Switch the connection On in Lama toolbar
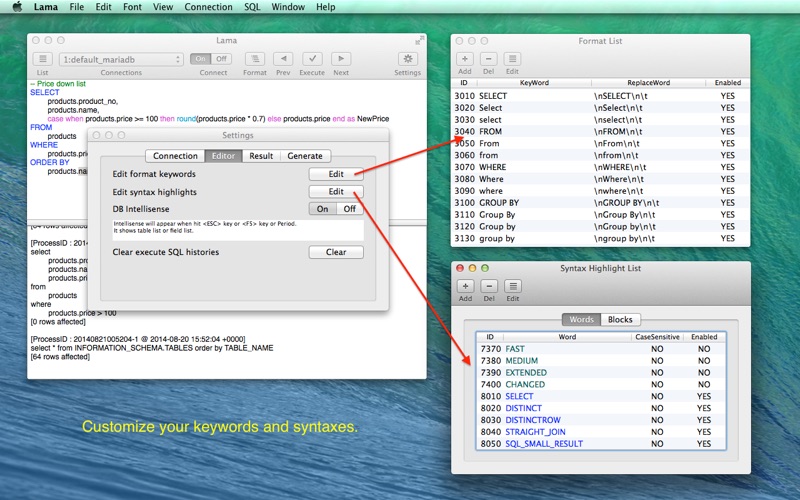Image resolution: width=800 pixels, height=500 pixels. tap(201, 59)
